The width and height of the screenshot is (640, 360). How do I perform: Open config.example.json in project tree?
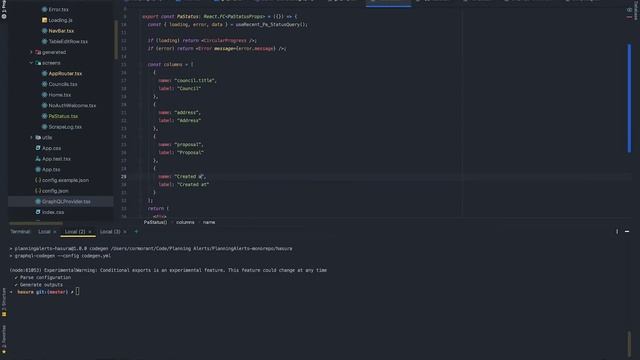(65, 180)
